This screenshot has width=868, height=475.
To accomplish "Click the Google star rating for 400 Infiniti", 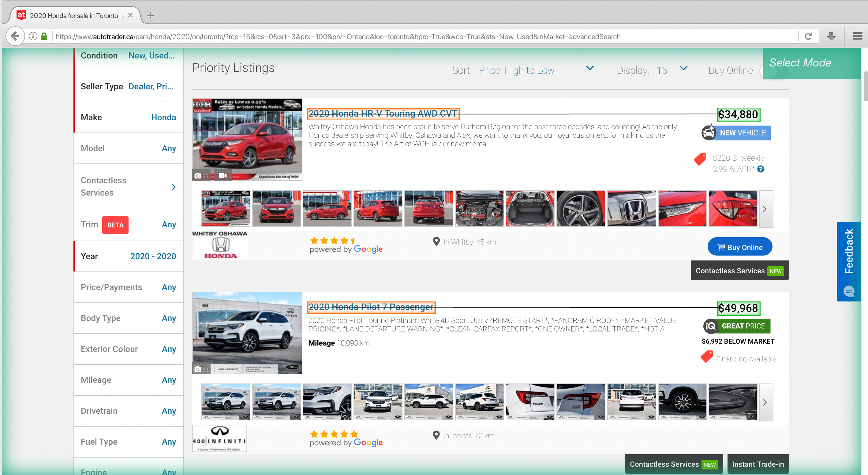I will [x=334, y=434].
